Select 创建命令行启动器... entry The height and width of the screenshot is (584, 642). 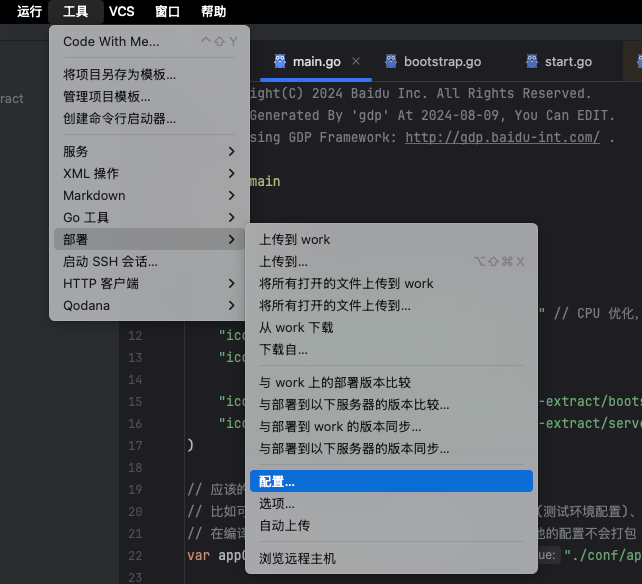(149, 119)
